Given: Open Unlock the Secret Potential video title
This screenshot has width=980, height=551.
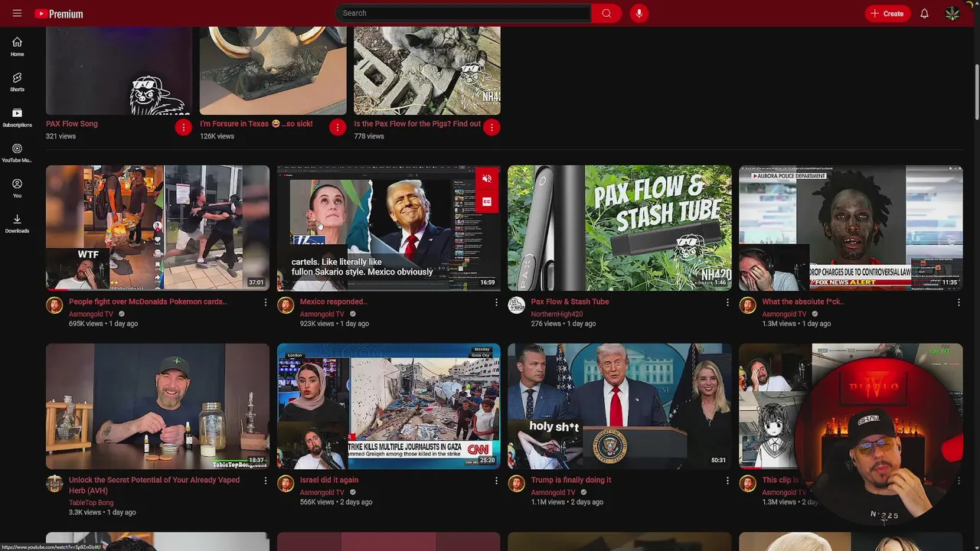Looking at the screenshot, I should point(154,485).
